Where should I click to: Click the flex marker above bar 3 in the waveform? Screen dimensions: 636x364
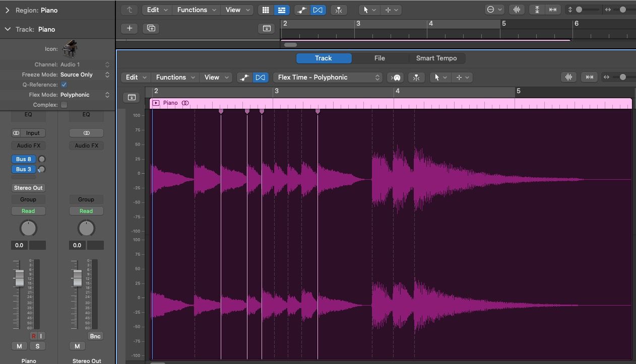317,111
